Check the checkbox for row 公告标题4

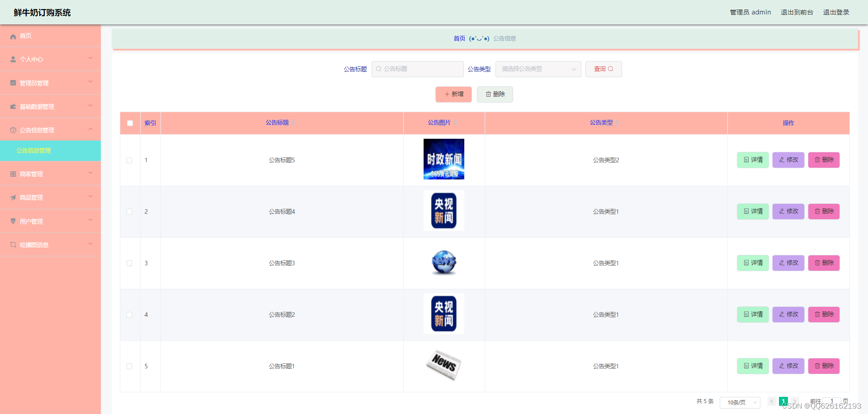click(129, 212)
